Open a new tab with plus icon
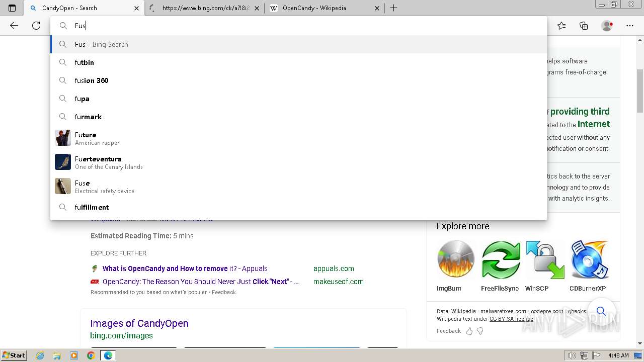This screenshot has width=644, height=362. (x=394, y=8)
